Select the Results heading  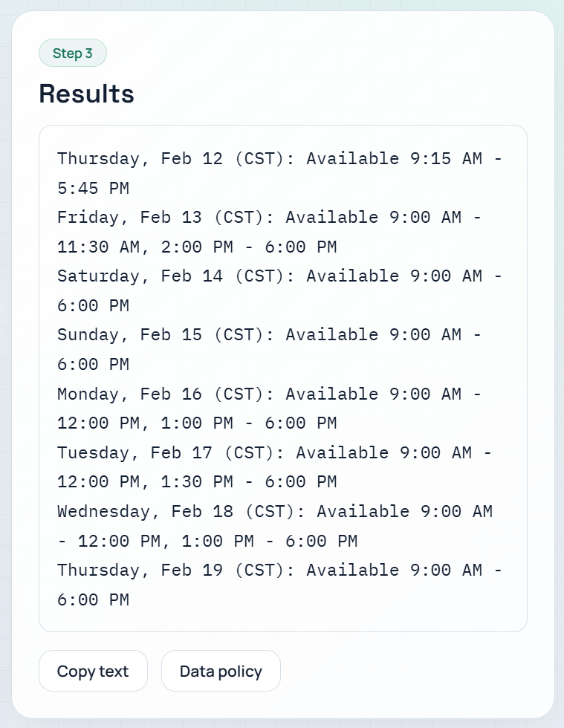86,94
